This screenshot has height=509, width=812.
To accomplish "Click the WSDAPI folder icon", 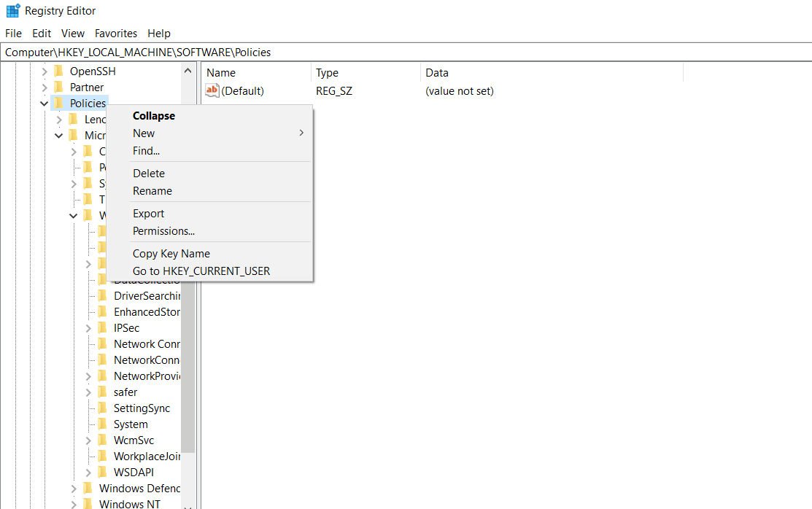I will [102, 473].
